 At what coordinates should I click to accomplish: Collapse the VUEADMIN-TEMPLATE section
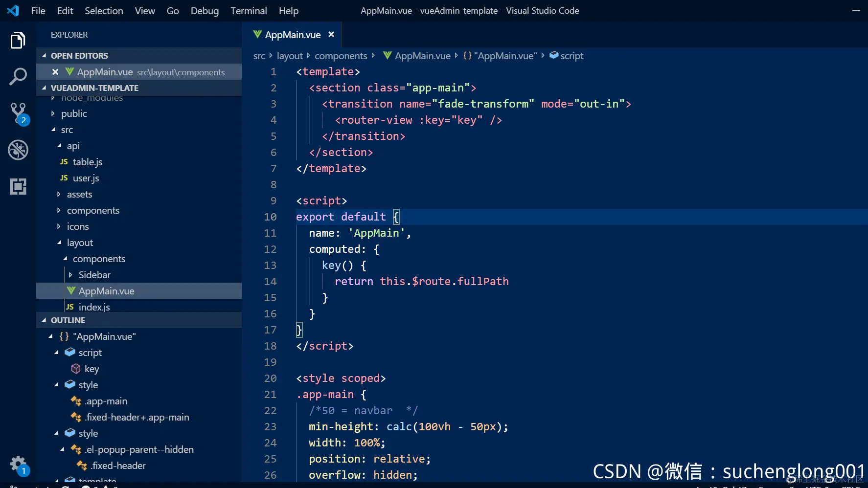click(x=139, y=88)
